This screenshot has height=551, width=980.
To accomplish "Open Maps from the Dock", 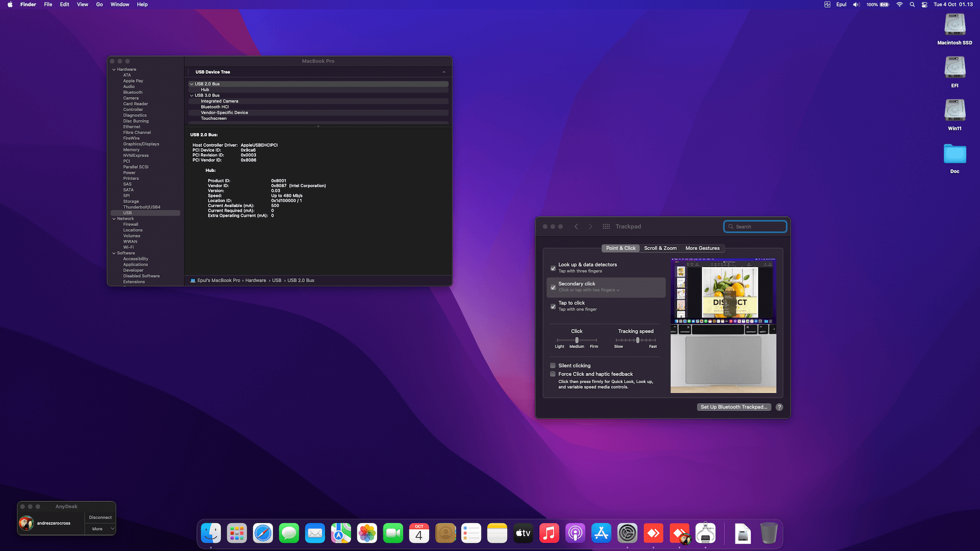I will pyautogui.click(x=341, y=534).
